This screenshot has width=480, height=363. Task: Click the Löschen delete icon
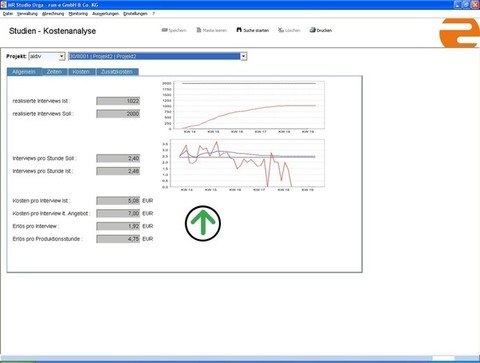click(281, 30)
